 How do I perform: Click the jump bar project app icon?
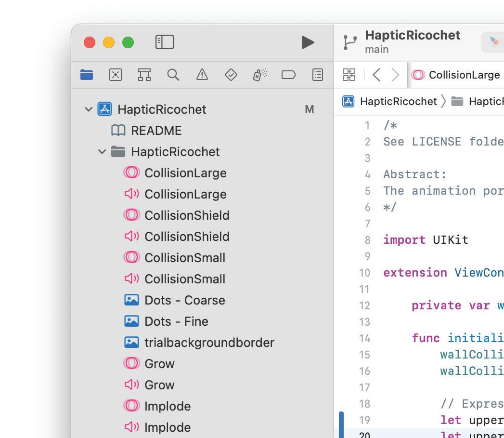tap(348, 101)
